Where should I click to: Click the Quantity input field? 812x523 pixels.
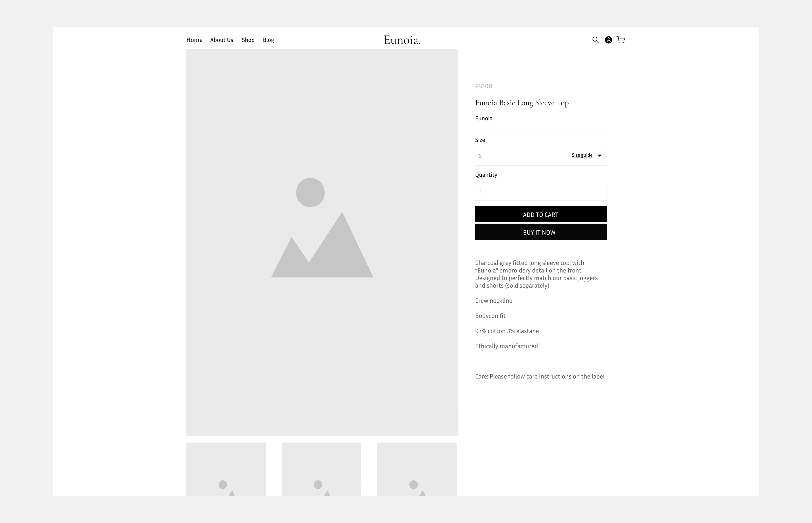(x=540, y=191)
